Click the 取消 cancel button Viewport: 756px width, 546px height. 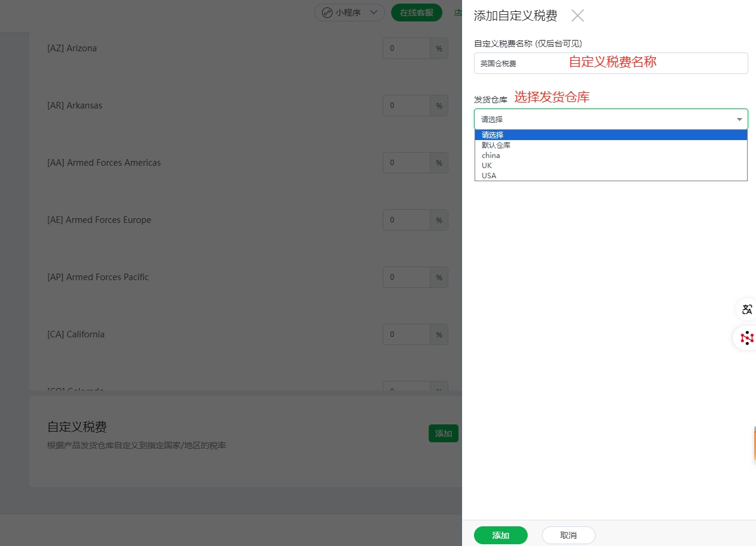(x=568, y=535)
